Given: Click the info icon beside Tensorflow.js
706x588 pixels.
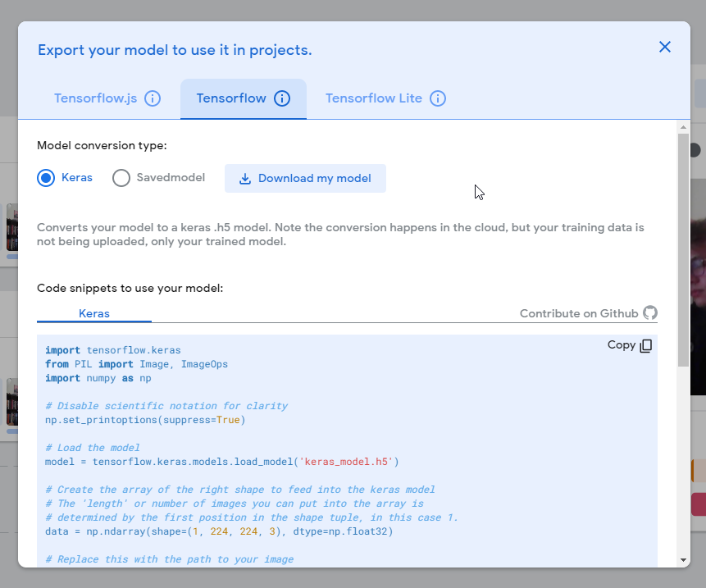Looking at the screenshot, I should tap(153, 98).
